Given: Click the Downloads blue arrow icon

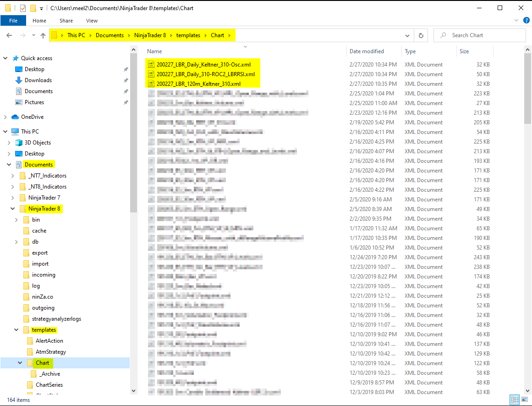Looking at the screenshot, I should 19,80.
